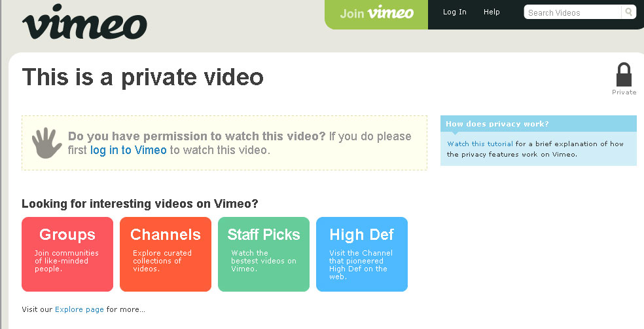Visit the Explore page link
Viewport: 644px width, 329px height.
[x=79, y=309]
